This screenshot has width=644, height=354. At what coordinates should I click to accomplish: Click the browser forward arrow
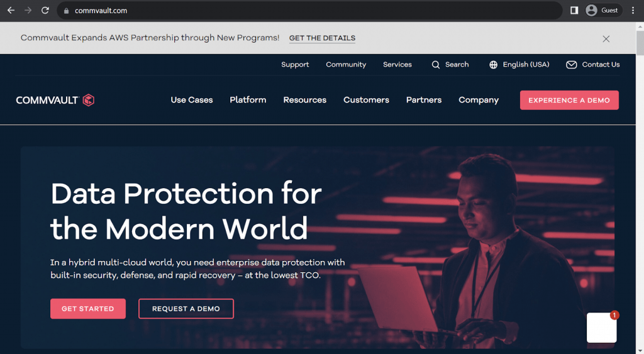tap(28, 10)
